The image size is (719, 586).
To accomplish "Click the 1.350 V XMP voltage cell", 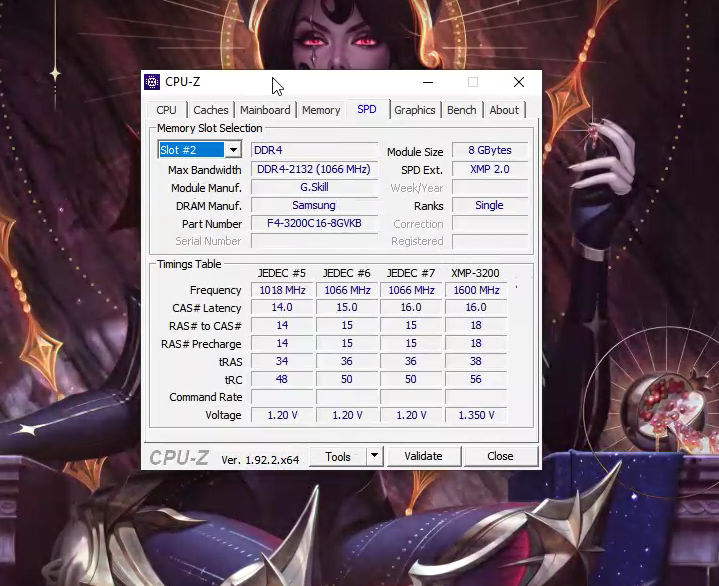I will (x=476, y=415).
